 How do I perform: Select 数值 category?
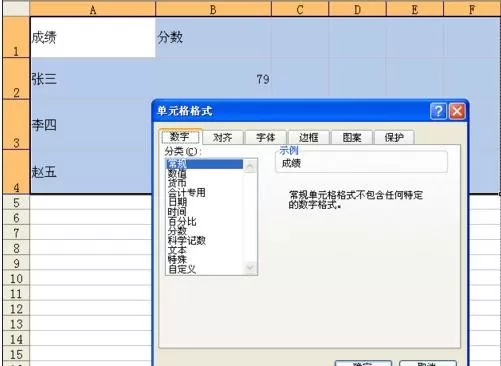(x=205, y=173)
